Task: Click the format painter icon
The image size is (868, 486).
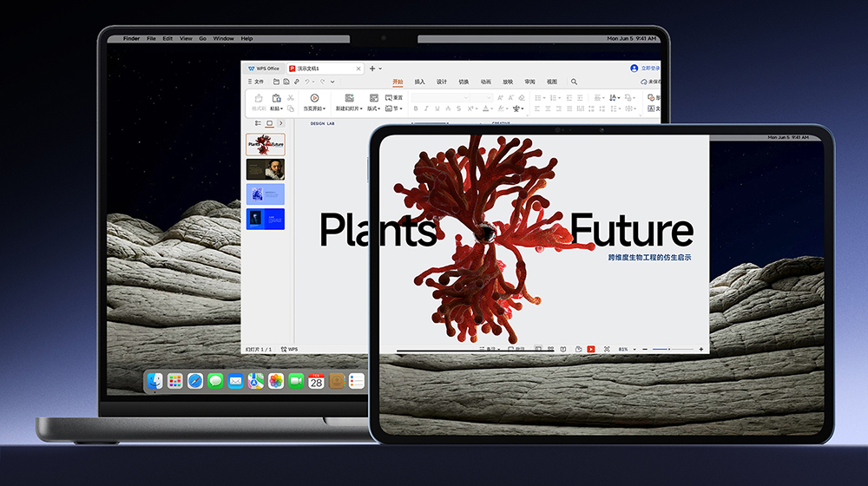Action: click(x=259, y=98)
